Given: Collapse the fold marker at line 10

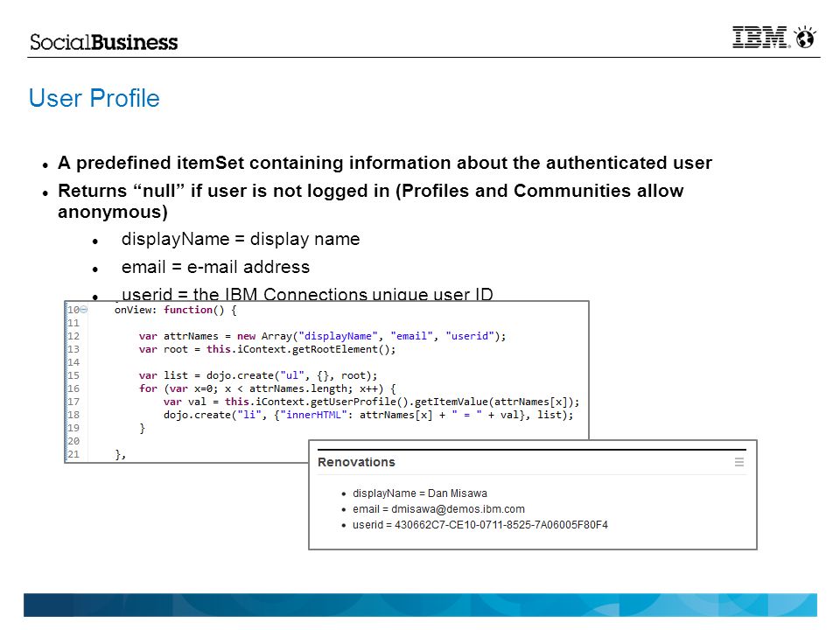Looking at the screenshot, I should pos(84,310).
